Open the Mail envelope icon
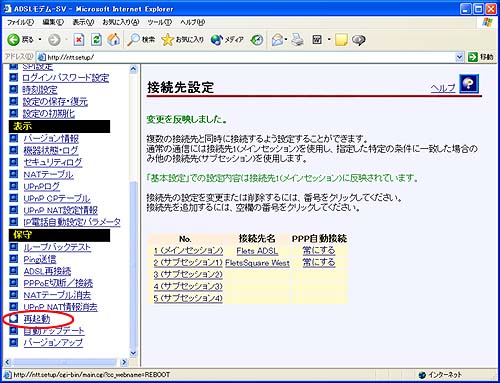 point(277,40)
